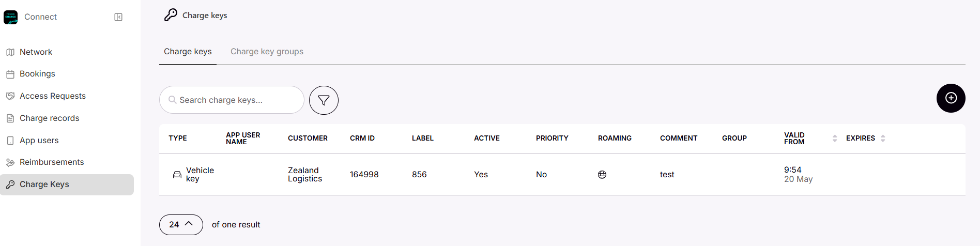Screen dimensions: 980x246
Task: Add a new charge key
Action: [951, 98]
